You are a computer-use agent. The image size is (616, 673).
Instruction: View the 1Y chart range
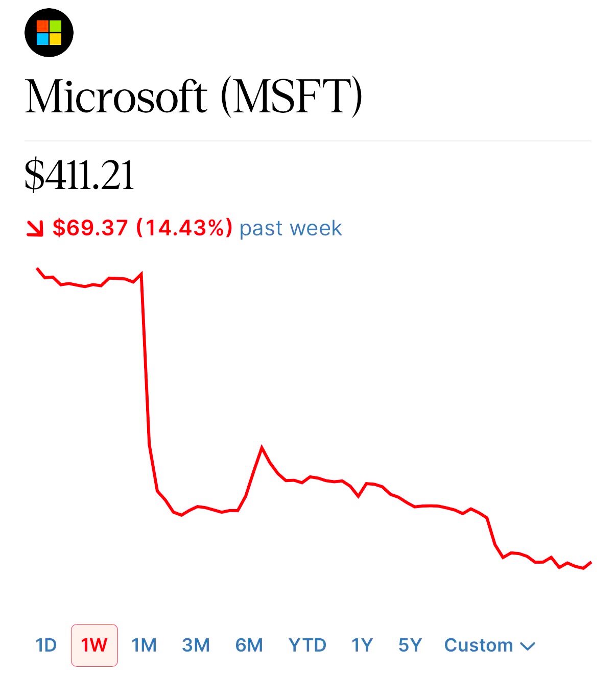pyautogui.click(x=362, y=645)
